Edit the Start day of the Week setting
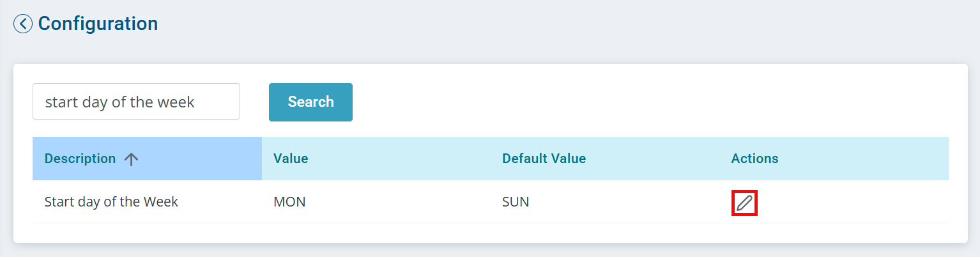Image resolution: width=980 pixels, height=257 pixels. [x=744, y=203]
